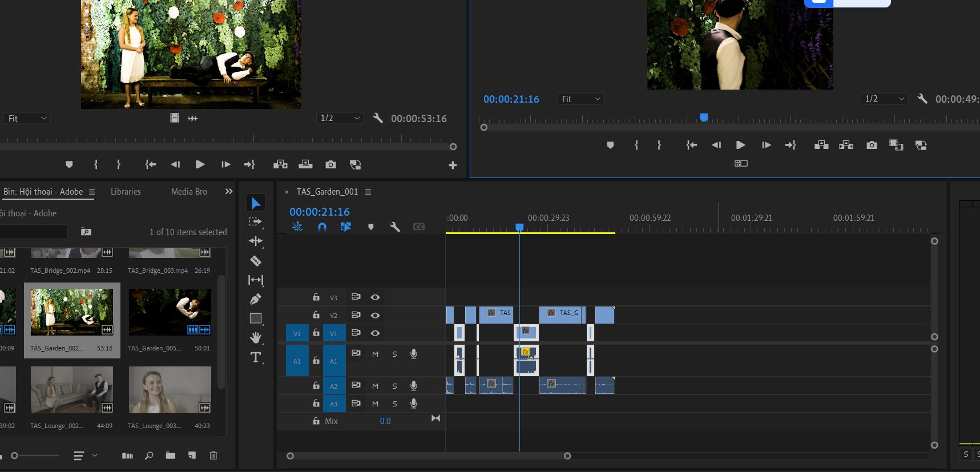Create new bin with folder icon
This screenshot has height=472, width=980.
point(171,455)
